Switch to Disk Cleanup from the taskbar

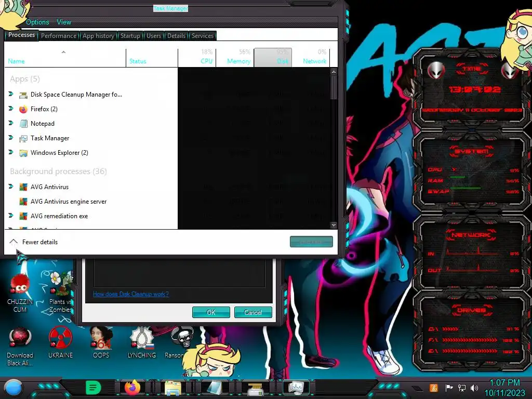point(255,389)
